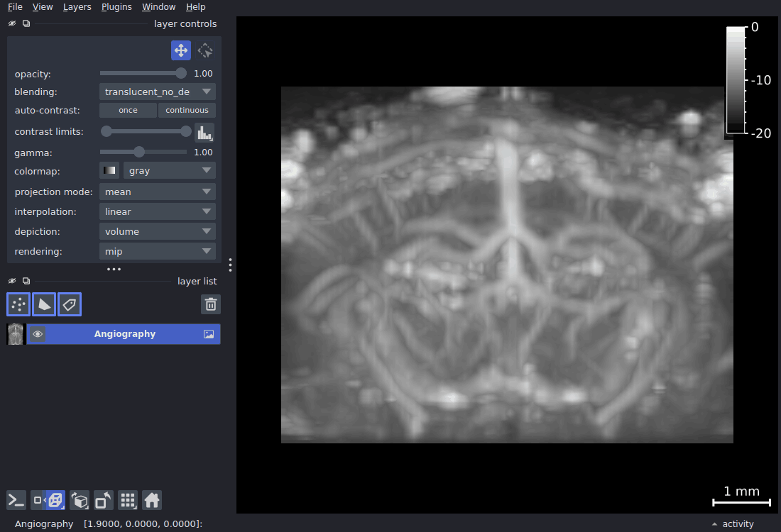
Task: Expand the activity panel arrow
Action: click(715, 524)
